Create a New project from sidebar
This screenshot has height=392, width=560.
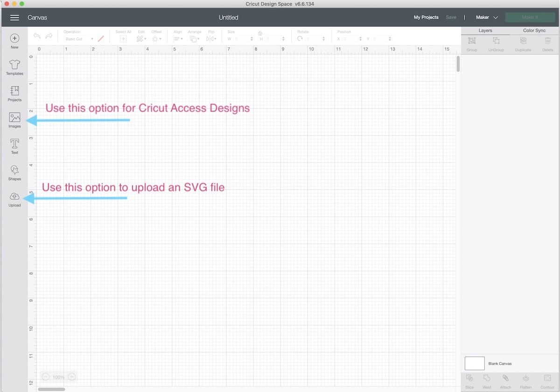pyautogui.click(x=14, y=41)
